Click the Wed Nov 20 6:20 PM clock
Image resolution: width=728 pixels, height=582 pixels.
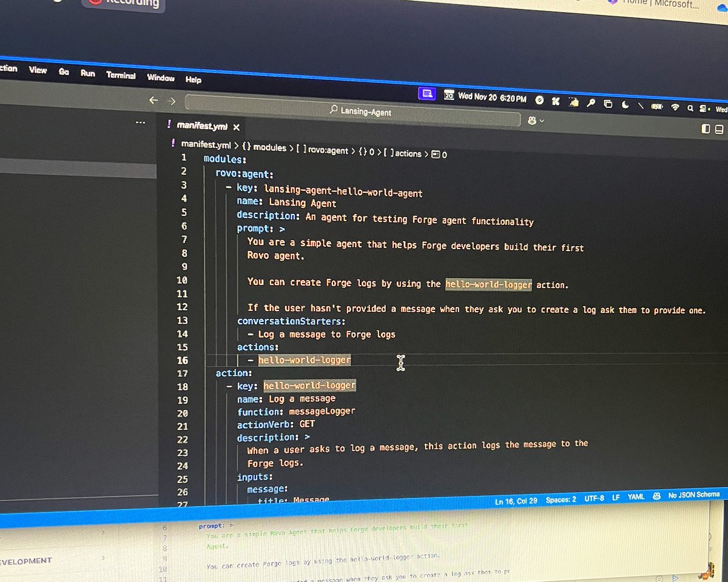(x=492, y=97)
